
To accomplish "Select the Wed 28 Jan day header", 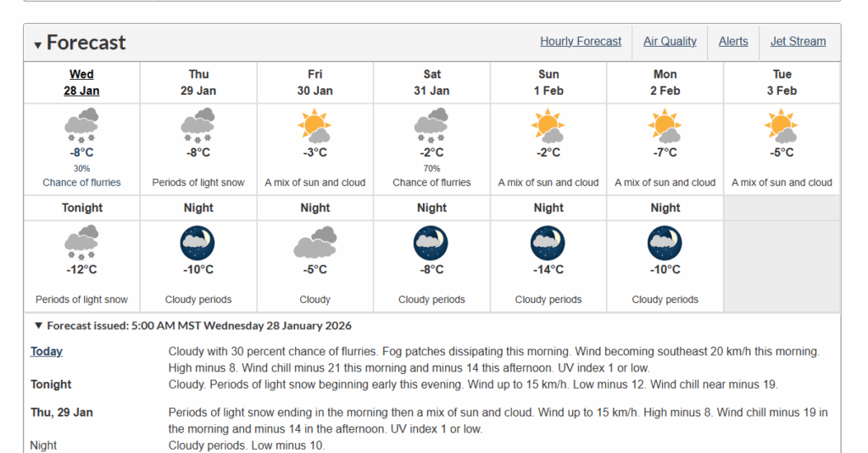I will coord(81,82).
